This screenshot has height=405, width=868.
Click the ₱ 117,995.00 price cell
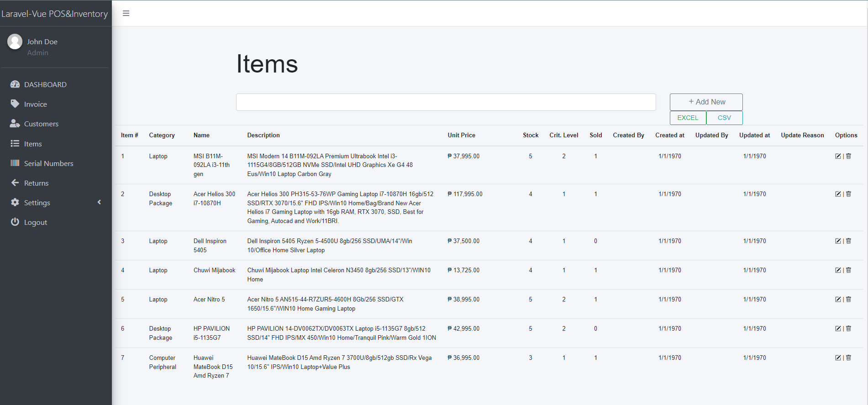point(465,194)
